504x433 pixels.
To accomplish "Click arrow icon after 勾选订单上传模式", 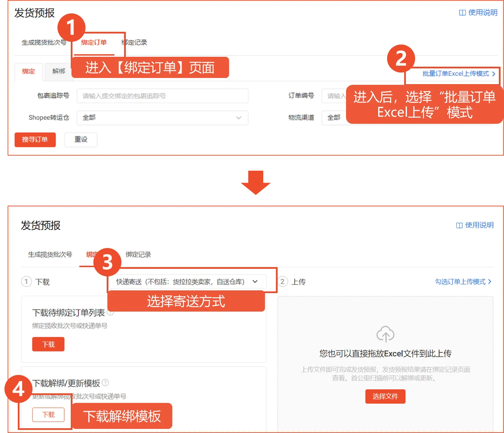I will tap(490, 282).
